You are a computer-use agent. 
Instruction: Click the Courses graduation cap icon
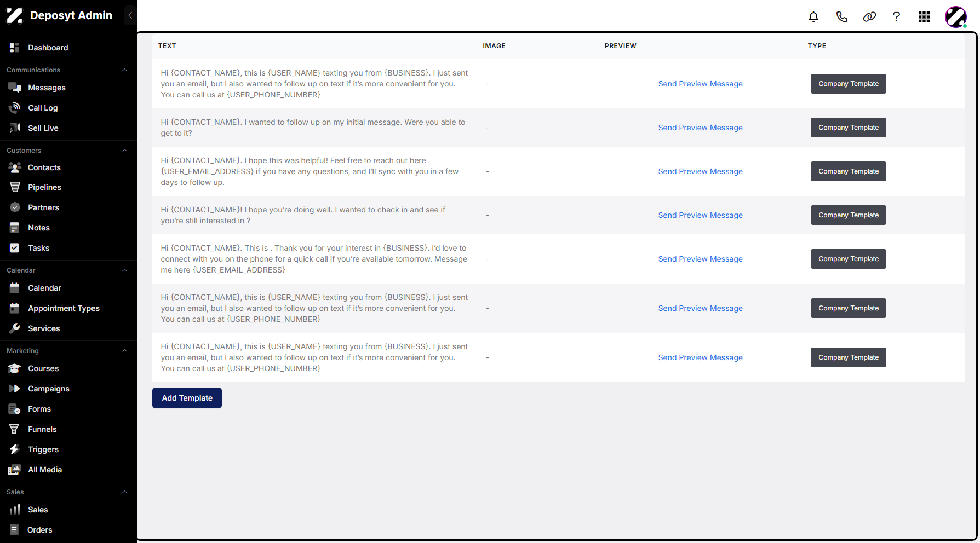pos(15,368)
